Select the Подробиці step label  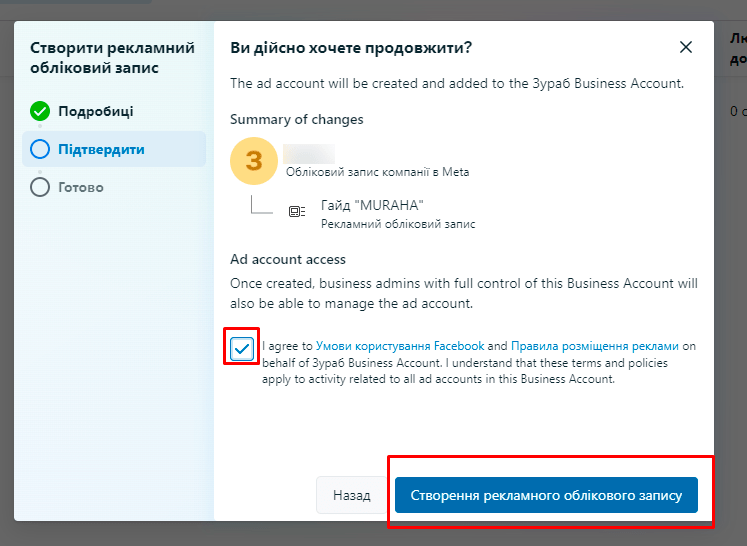pos(96,111)
